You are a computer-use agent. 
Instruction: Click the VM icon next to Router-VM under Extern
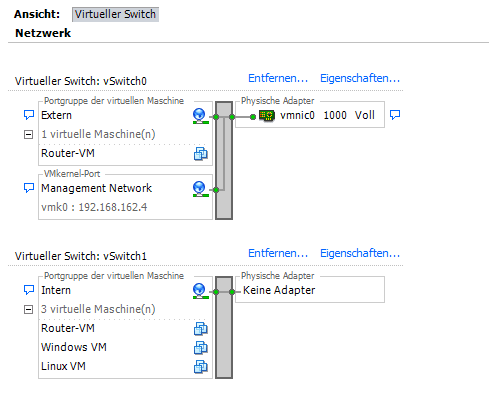click(201, 154)
